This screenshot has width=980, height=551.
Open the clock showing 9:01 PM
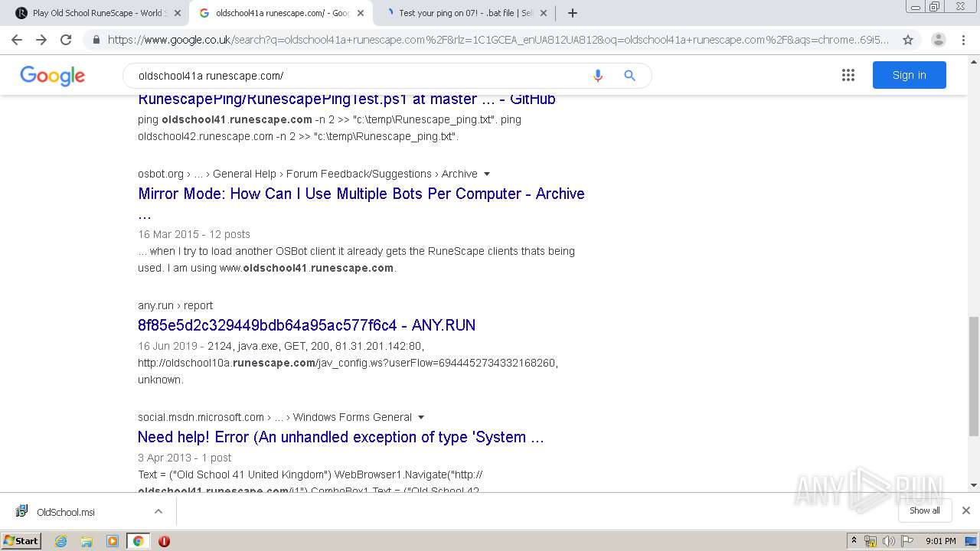pos(940,541)
